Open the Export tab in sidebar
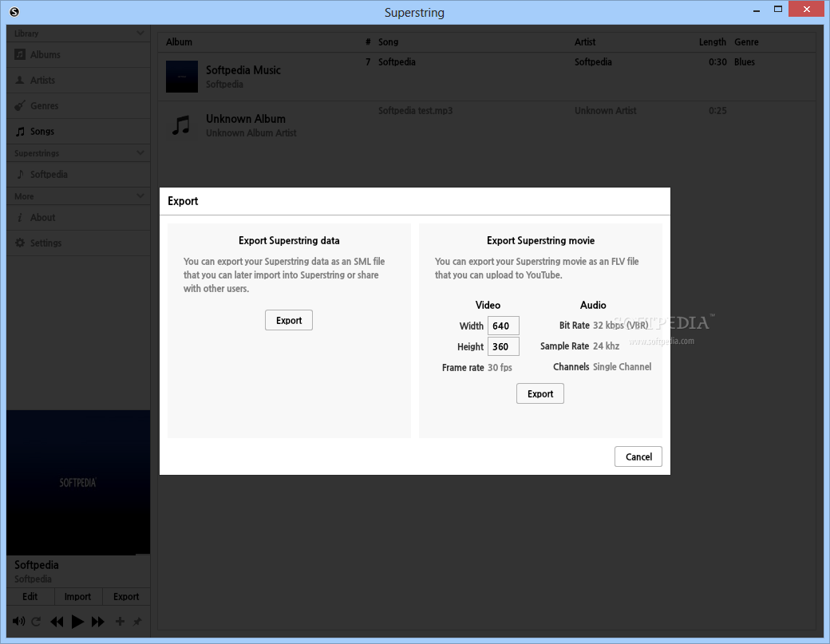Viewport: 830px width, 644px height. [126, 596]
